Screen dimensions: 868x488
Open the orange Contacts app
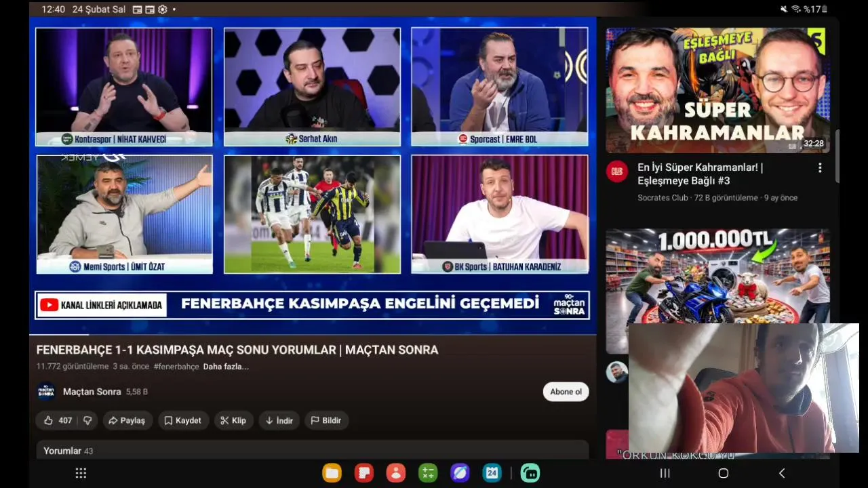pyautogui.click(x=395, y=473)
